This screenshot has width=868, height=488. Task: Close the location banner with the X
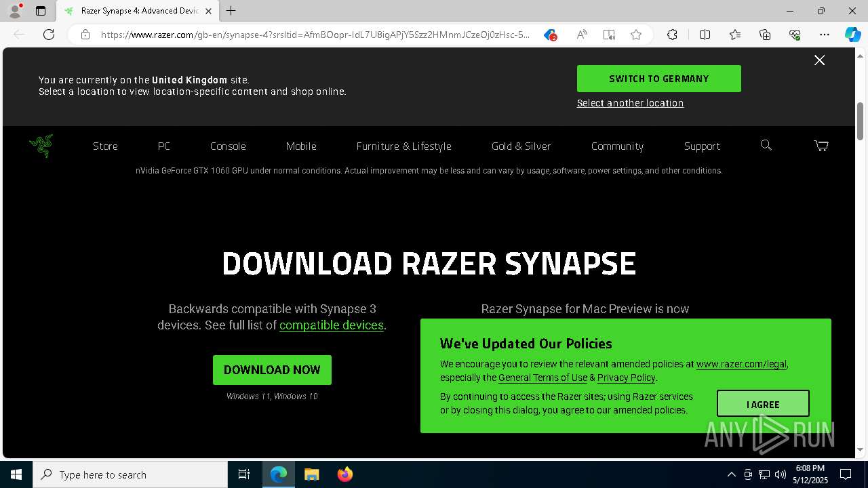point(819,60)
